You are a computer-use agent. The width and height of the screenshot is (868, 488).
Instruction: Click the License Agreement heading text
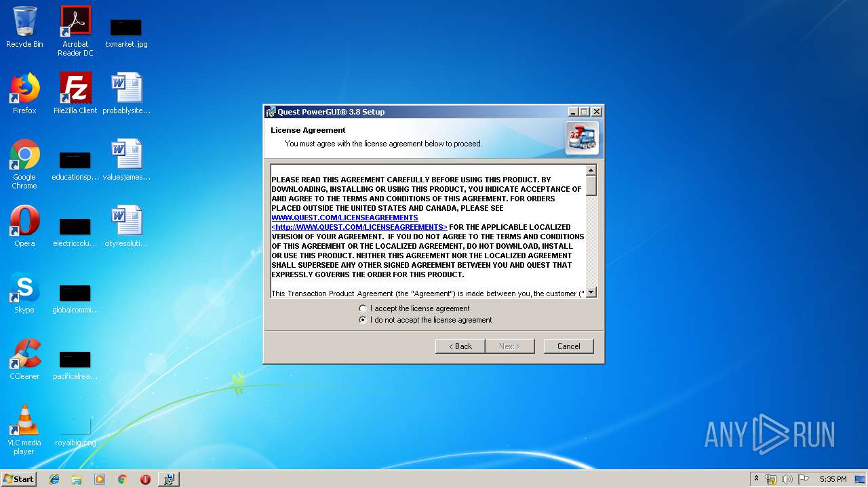point(308,130)
